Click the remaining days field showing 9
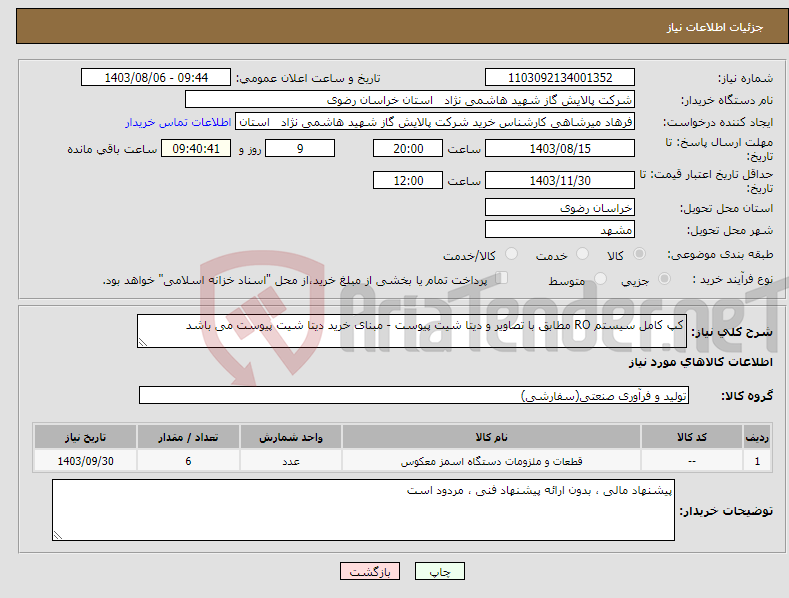The width and height of the screenshot is (789, 598). pyautogui.click(x=300, y=148)
